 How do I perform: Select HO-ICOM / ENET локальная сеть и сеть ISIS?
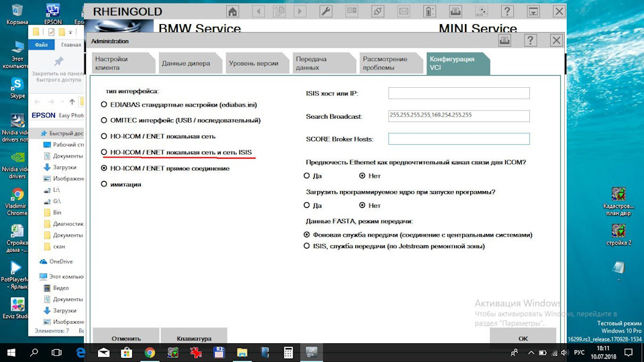pos(104,152)
